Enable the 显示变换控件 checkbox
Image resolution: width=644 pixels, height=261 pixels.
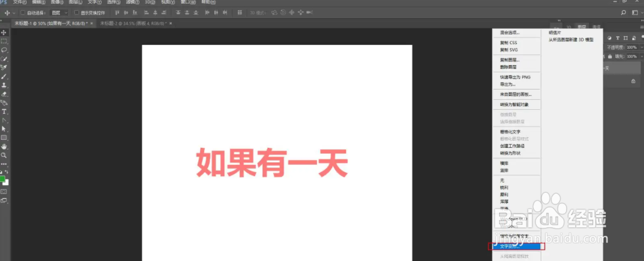[76, 12]
